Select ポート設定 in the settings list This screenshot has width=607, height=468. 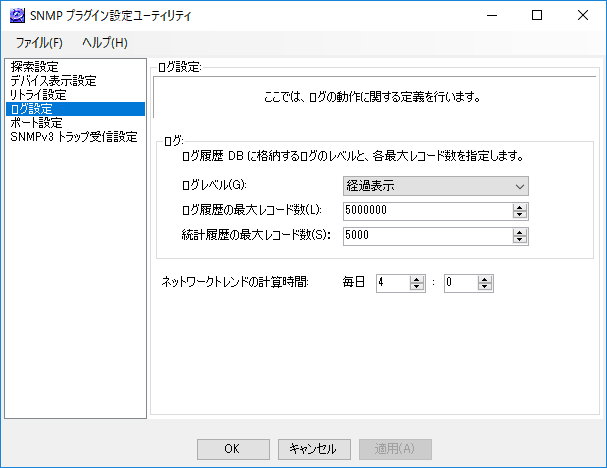tap(75, 123)
